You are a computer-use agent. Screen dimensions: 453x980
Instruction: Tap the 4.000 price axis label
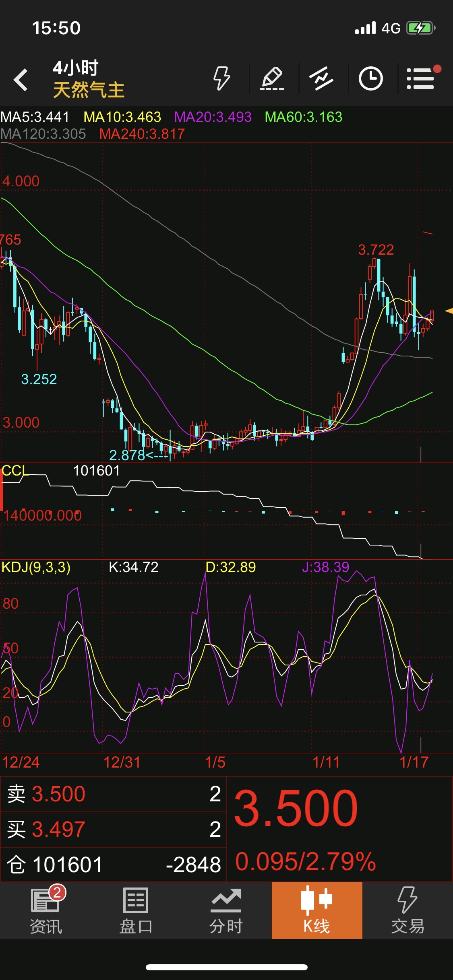coord(21,181)
